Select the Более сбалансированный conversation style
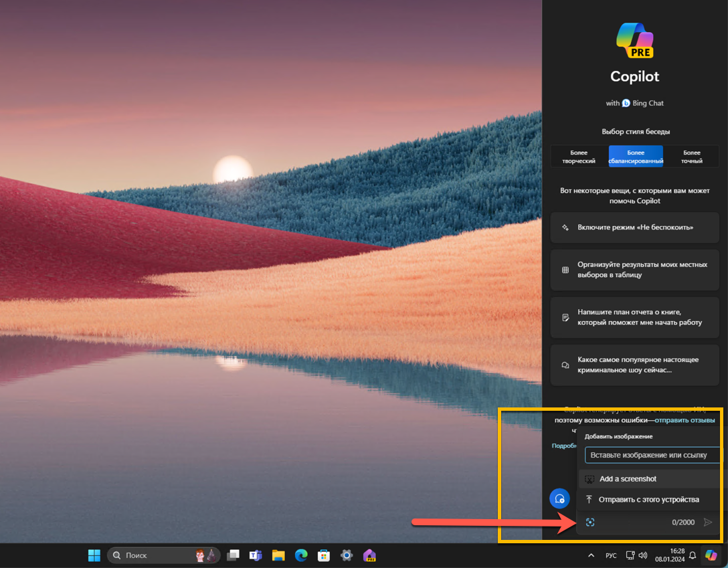Viewport: 728px width, 568px height. pyautogui.click(x=636, y=157)
